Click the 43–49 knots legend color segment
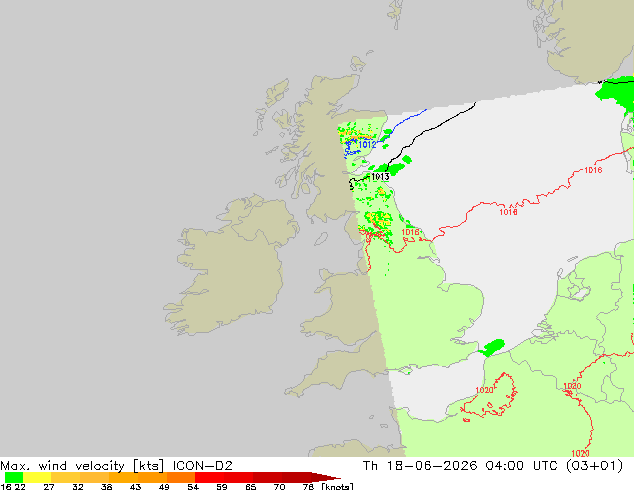 point(152,477)
